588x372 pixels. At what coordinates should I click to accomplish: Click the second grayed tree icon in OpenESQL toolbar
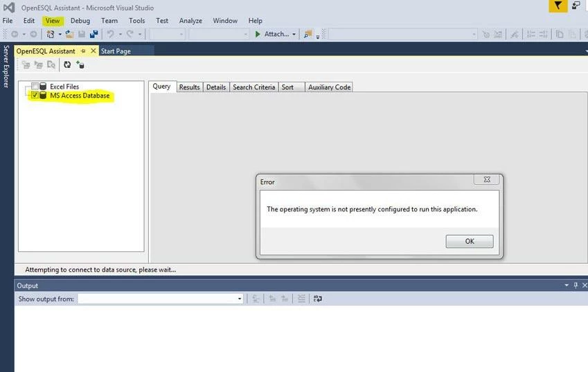pos(38,65)
